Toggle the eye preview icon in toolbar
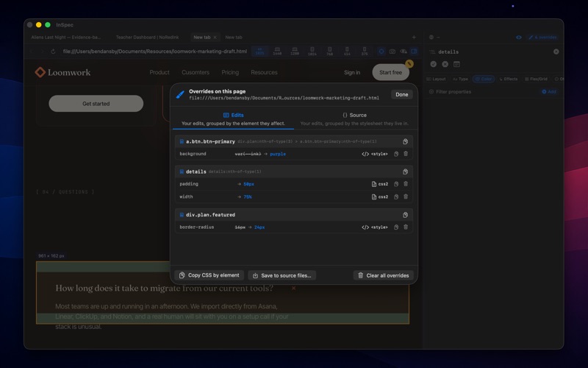The height and width of the screenshot is (368, 588). tap(404, 52)
